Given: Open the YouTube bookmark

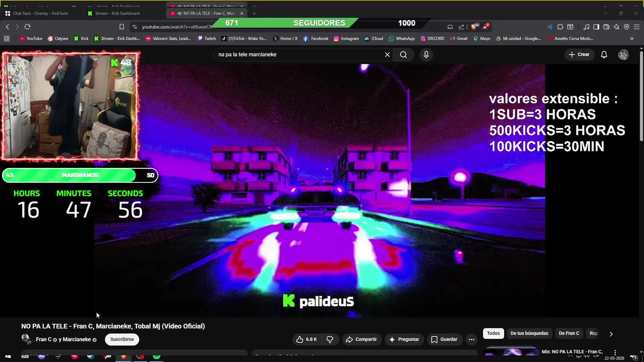Looking at the screenshot, I should coord(31,38).
